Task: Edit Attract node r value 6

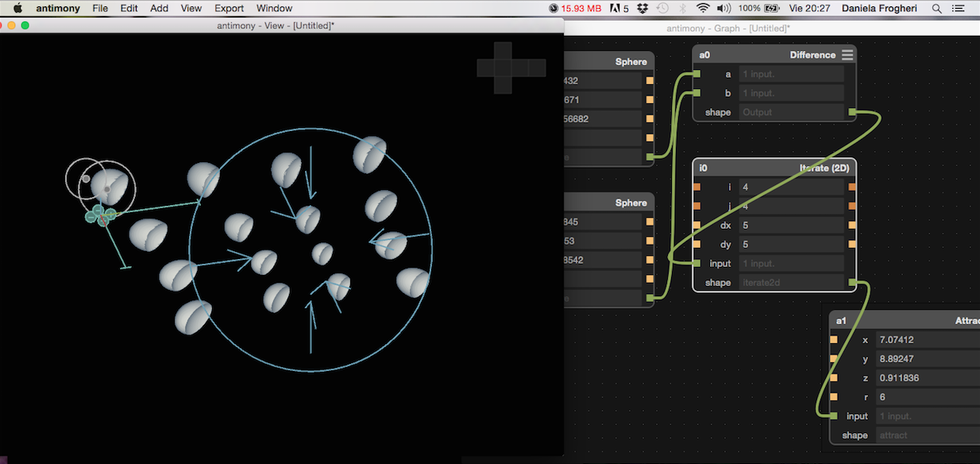Action: click(928, 397)
